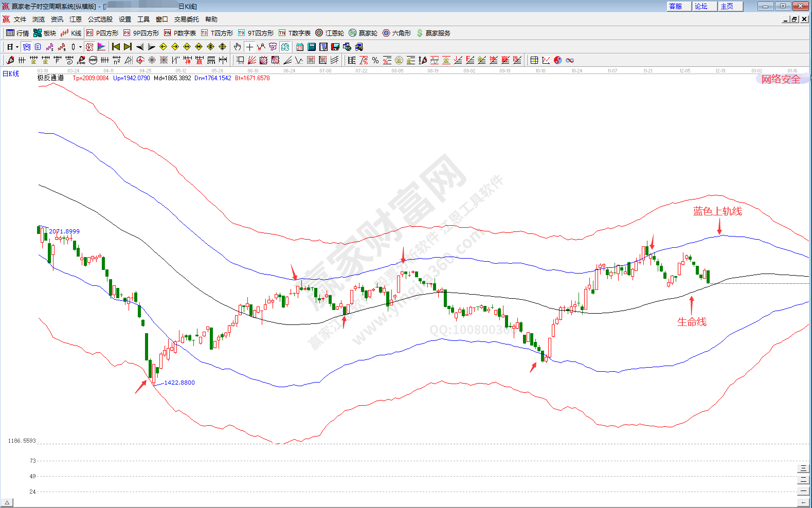Click the save floppy disk icon

(335, 47)
